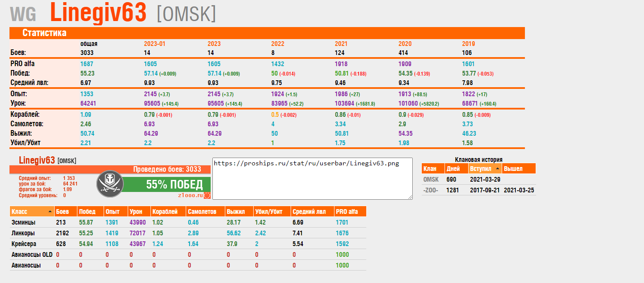
Task: Sort class table by Урон column
Action: [138, 212]
